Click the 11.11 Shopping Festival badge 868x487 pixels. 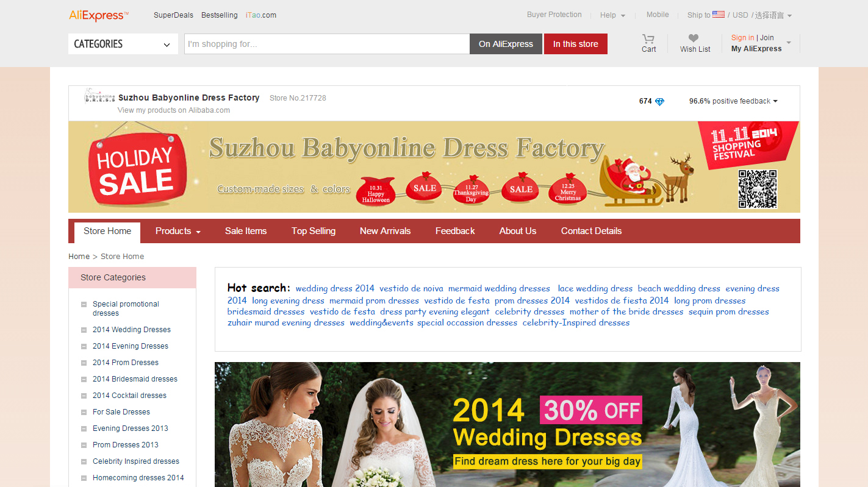pyautogui.click(x=748, y=144)
